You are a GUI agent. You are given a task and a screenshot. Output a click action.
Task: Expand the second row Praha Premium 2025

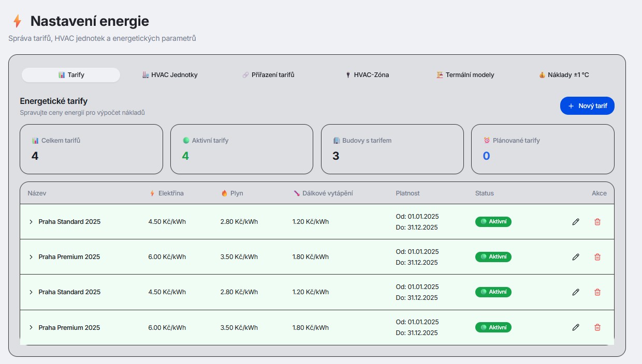pos(31,257)
